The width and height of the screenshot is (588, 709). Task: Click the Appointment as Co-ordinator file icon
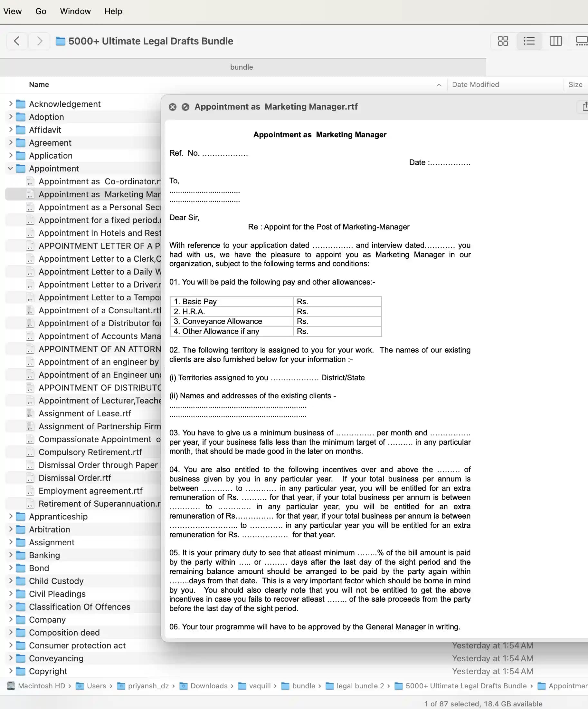[x=30, y=181]
